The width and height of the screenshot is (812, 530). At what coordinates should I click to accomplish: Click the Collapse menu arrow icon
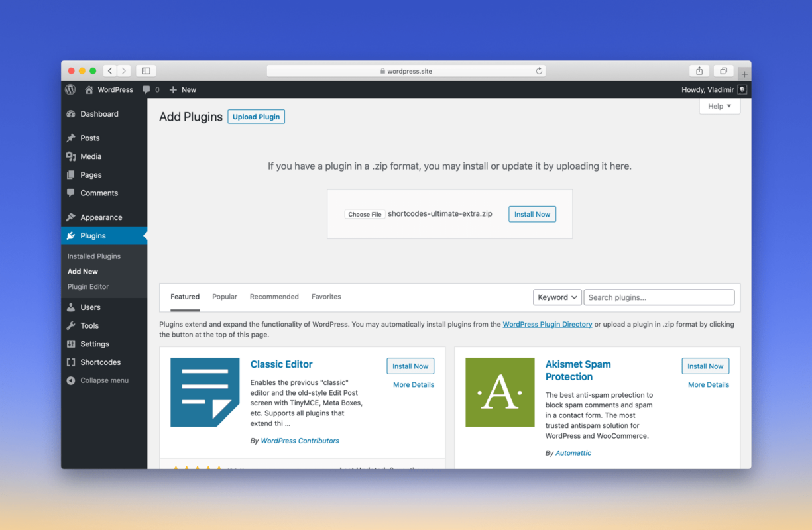tap(71, 380)
